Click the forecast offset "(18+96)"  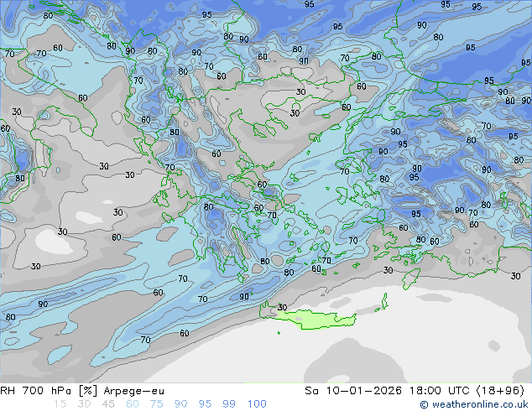coord(500,391)
